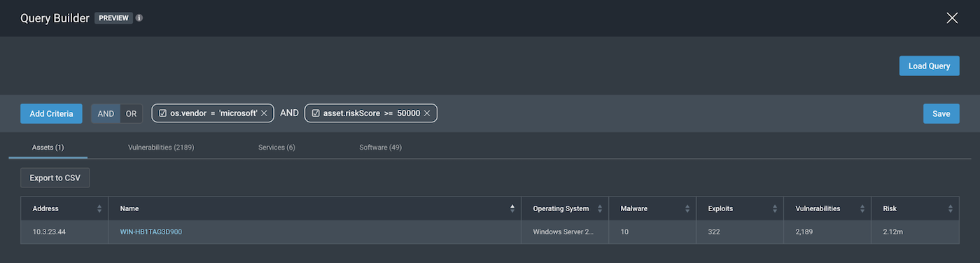
Task: Click the Name column header label
Action: (x=129, y=208)
